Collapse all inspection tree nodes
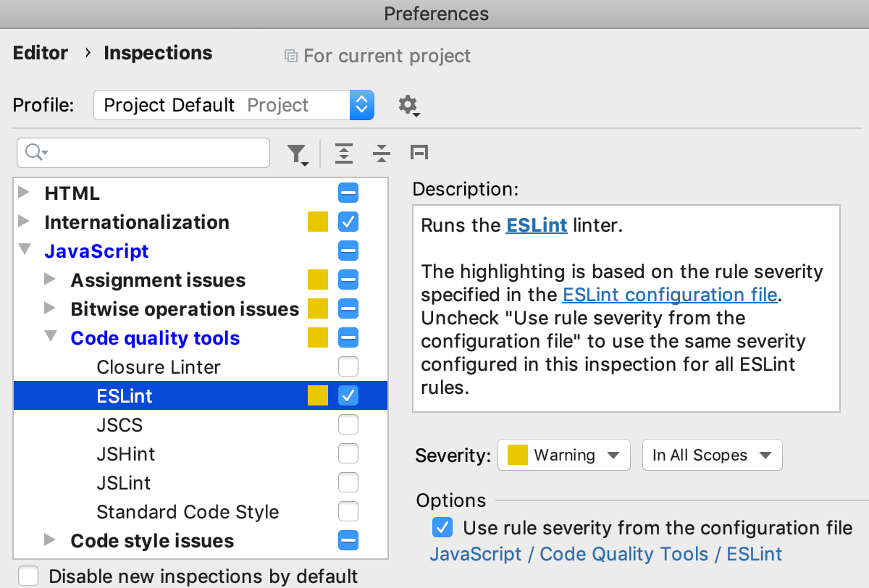This screenshot has width=869, height=588. tap(381, 153)
